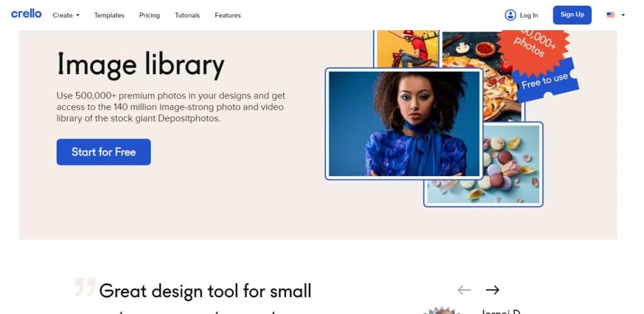Image resolution: width=644 pixels, height=314 pixels.
Task: Click the Free to use ticket badge
Action: tap(545, 81)
